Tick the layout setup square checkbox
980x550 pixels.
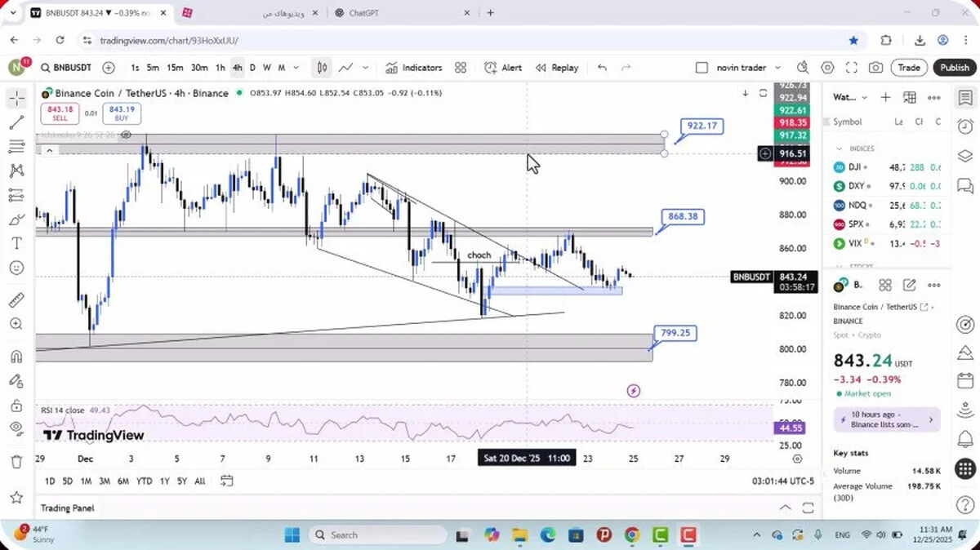(x=702, y=68)
